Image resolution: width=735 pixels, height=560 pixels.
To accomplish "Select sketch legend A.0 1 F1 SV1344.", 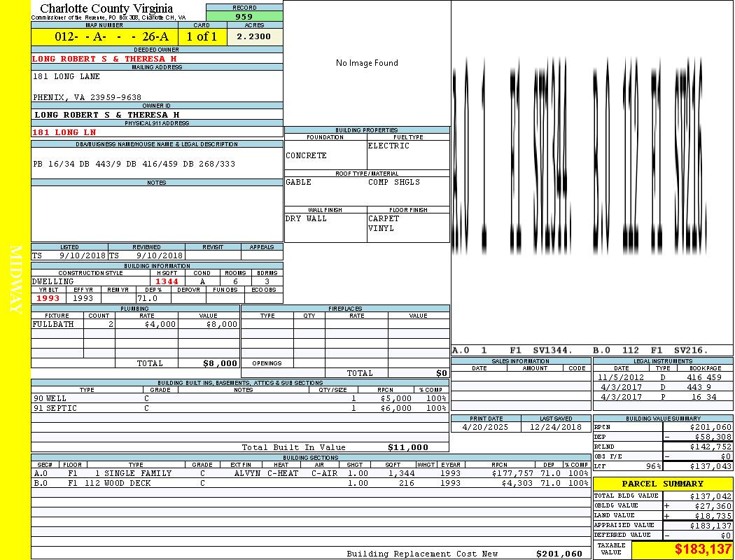I will tap(512, 351).
